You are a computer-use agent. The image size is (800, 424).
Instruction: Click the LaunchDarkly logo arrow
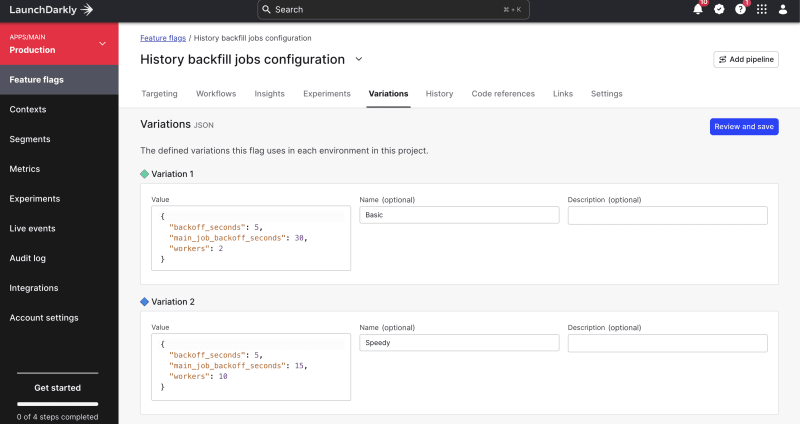[87, 10]
